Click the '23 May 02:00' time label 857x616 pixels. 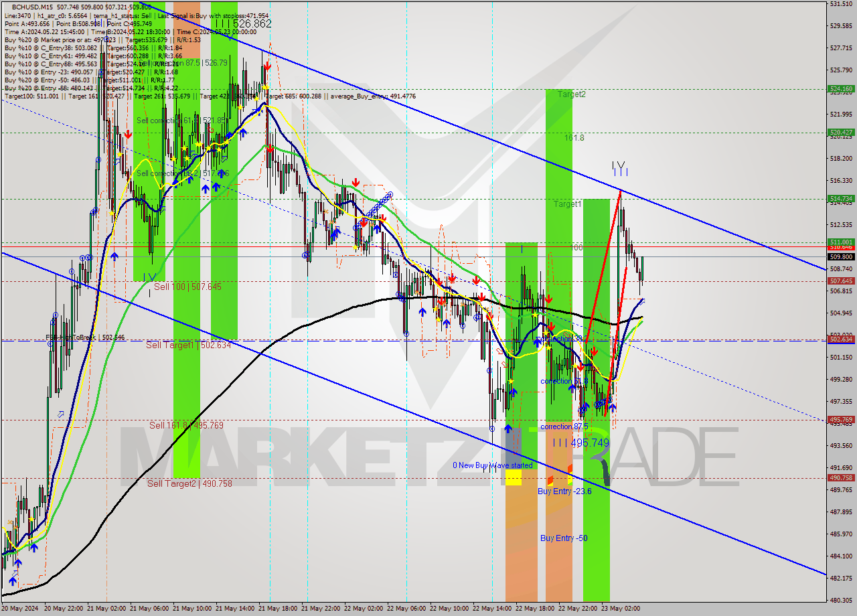(x=621, y=609)
